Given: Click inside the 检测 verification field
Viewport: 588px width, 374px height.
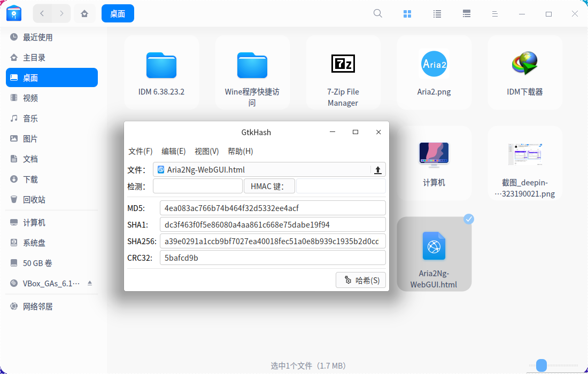Looking at the screenshot, I should click(x=197, y=186).
